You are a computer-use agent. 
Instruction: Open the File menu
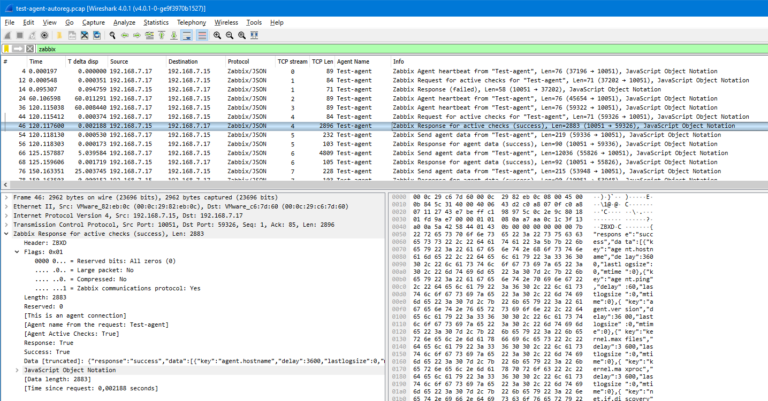point(10,23)
